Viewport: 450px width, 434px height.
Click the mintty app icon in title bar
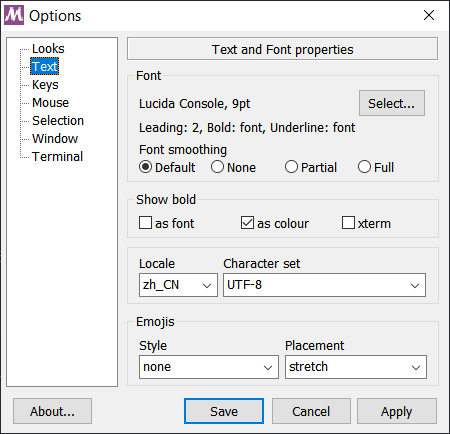(14, 15)
